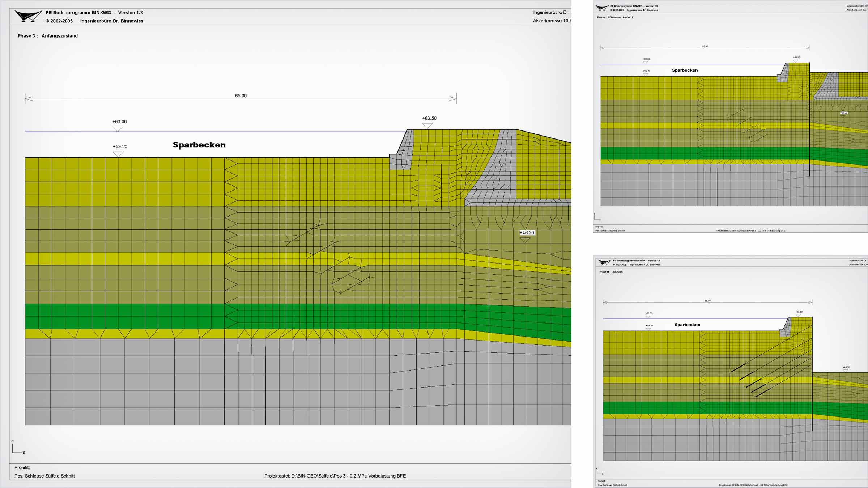Click the BIN-GEO logo in the Phase 4 view
This screenshot has height=488, width=868.
coord(602,8)
